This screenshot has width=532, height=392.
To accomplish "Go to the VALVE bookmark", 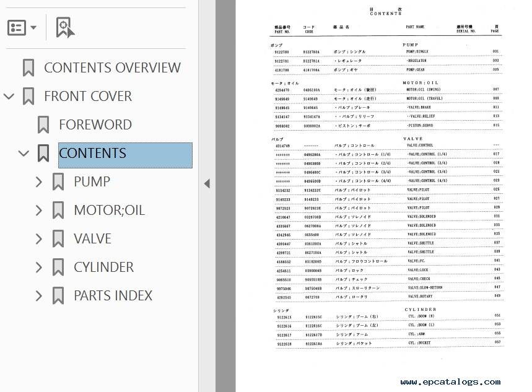I will pyautogui.click(x=93, y=238).
